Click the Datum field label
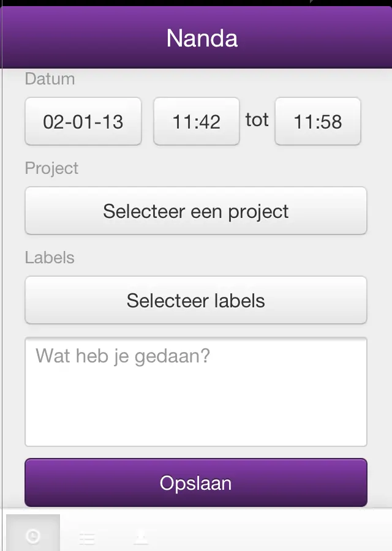392x551 pixels. tap(50, 79)
